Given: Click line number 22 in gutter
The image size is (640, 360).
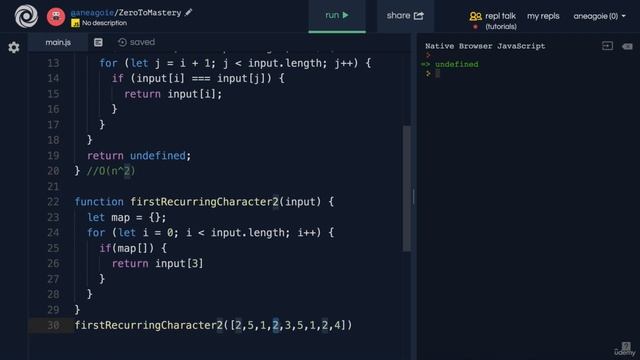Looking at the screenshot, I should pyautogui.click(x=53, y=202).
